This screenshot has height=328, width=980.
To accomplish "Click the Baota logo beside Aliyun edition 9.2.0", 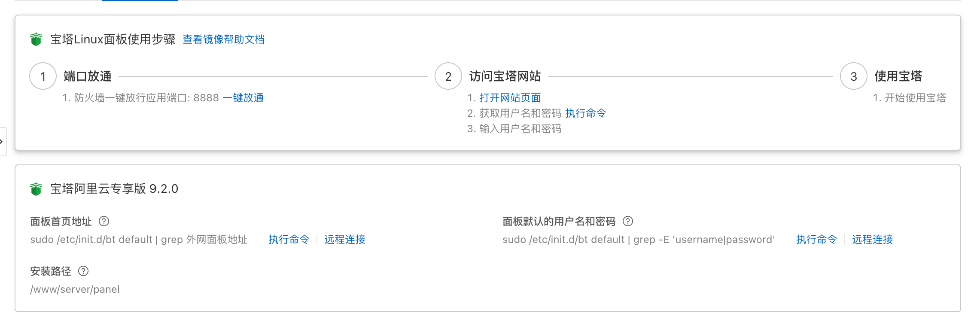I will tap(36, 189).
